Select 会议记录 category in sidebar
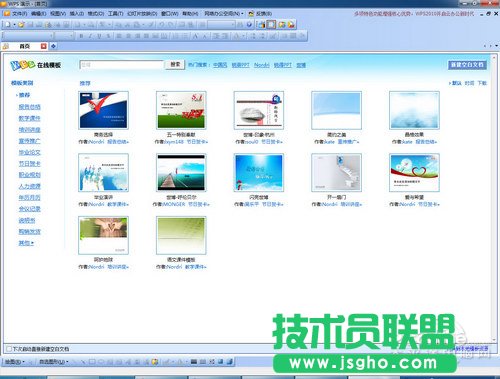The width and height of the screenshot is (500, 379). pyautogui.click(x=29, y=209)
